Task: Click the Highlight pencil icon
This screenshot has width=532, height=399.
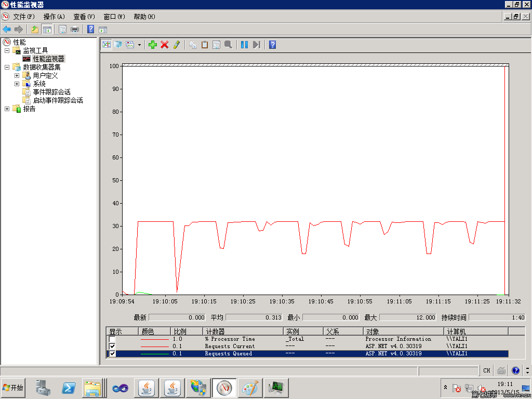Action: (x=177, y=45)
